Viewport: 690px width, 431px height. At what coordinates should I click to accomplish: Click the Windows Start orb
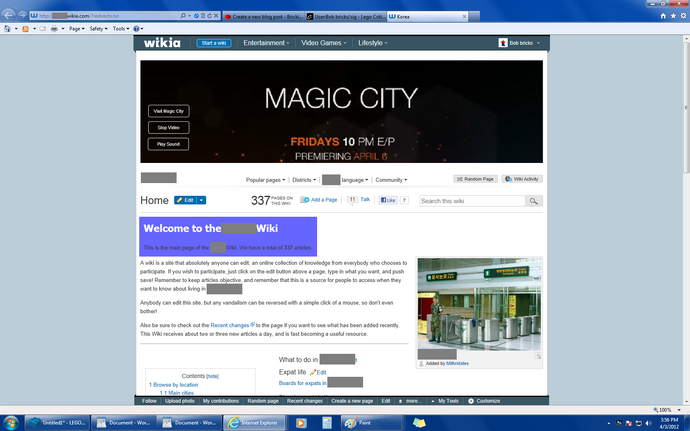point(11,423)
